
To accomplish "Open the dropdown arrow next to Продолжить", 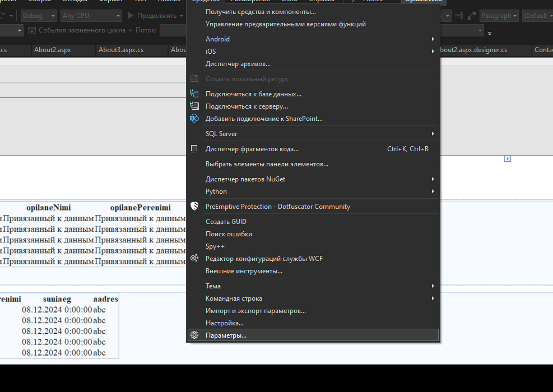I will coord(182,16).
